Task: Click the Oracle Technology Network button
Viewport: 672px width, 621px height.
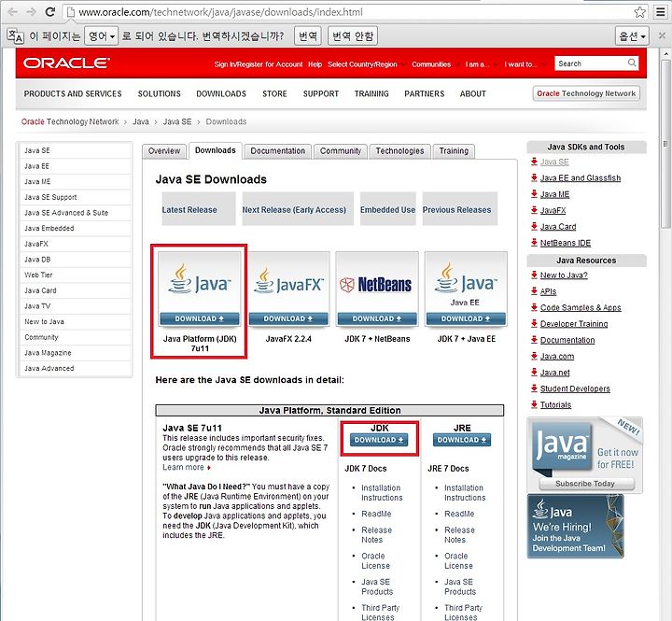Action: (586, 93)
